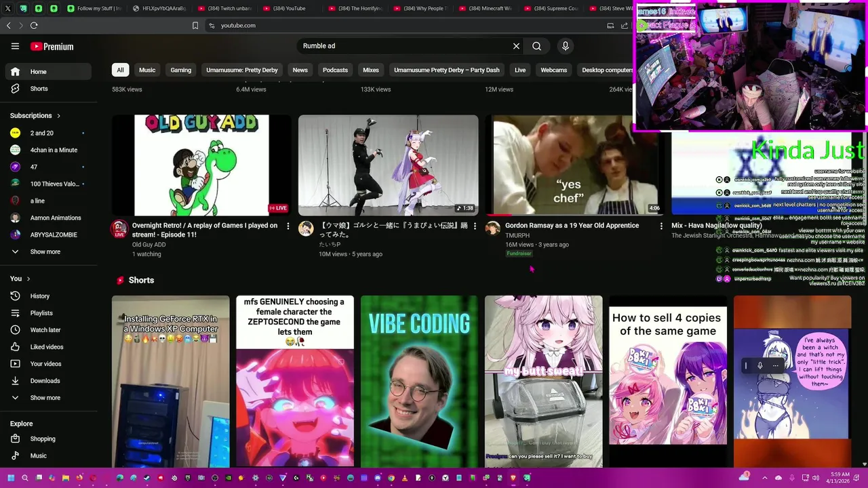
Task: Click the YouTube Premium logo
Action: pos(52,47)
